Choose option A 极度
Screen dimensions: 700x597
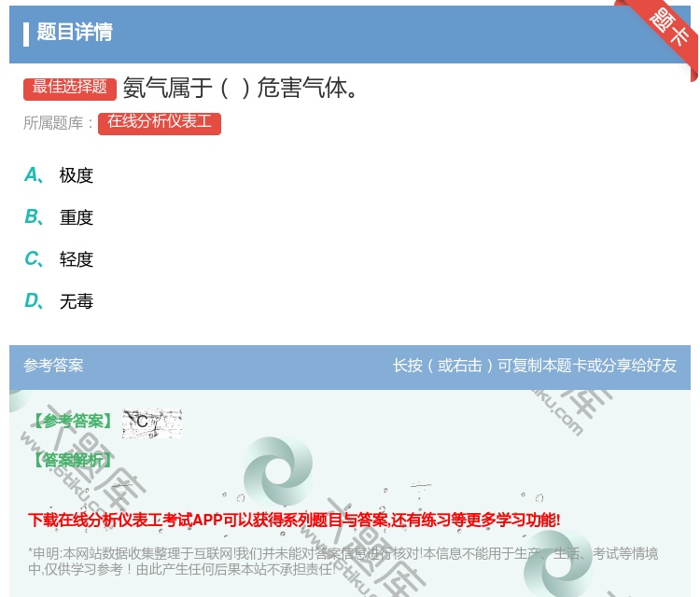coord(59,175)
